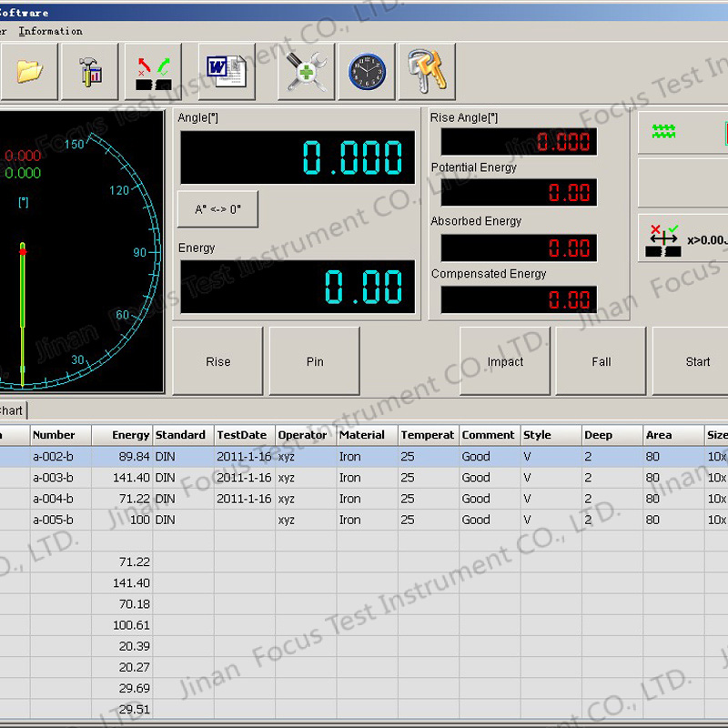The height and width of the screenshot is (728, 728).
Task: Click the 29.69 energy value
Action: (122, 689)
